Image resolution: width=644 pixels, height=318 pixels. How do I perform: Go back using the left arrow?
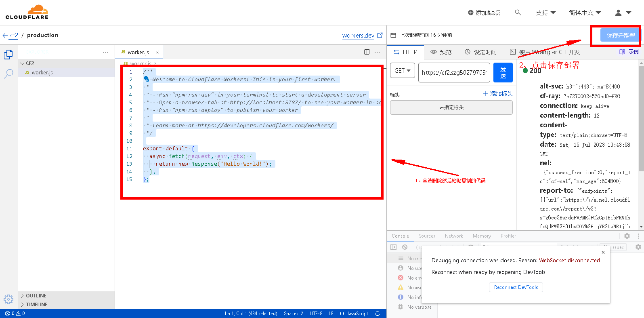5,36
